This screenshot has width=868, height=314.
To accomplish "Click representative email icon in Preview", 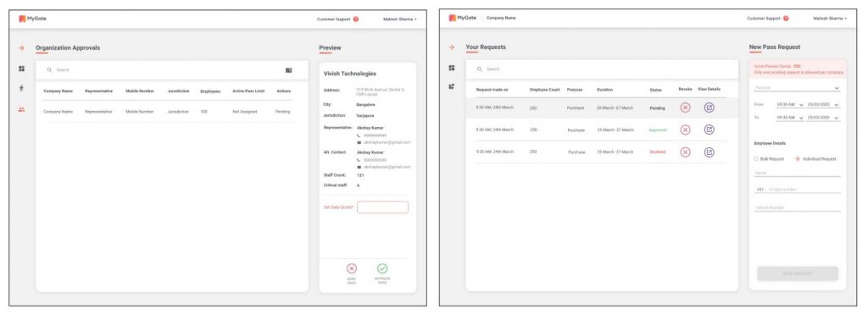I will (x=359, y=142).
